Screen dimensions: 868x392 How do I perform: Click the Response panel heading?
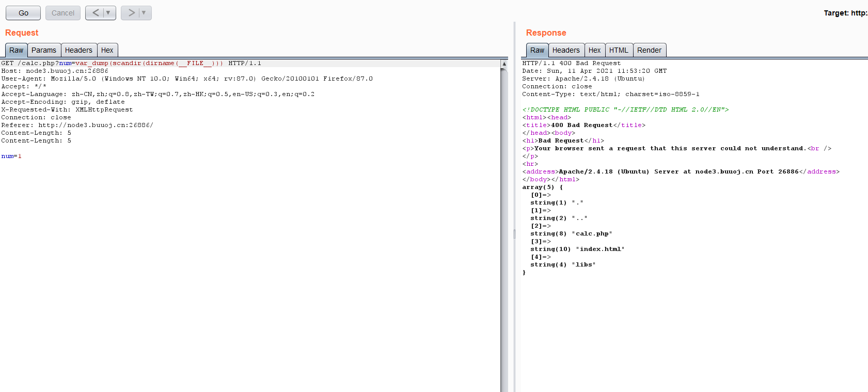546,33
